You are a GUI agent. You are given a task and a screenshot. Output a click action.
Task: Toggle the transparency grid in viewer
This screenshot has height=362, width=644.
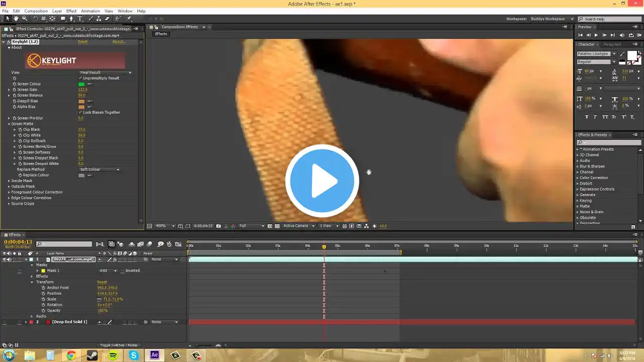click(x=277, y=226)
